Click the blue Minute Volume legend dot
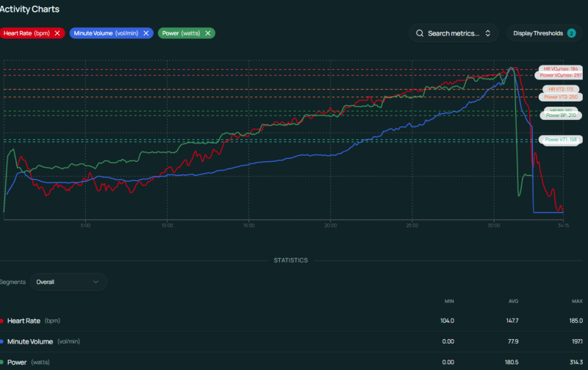588x370 pixels. tap(1, 341)
